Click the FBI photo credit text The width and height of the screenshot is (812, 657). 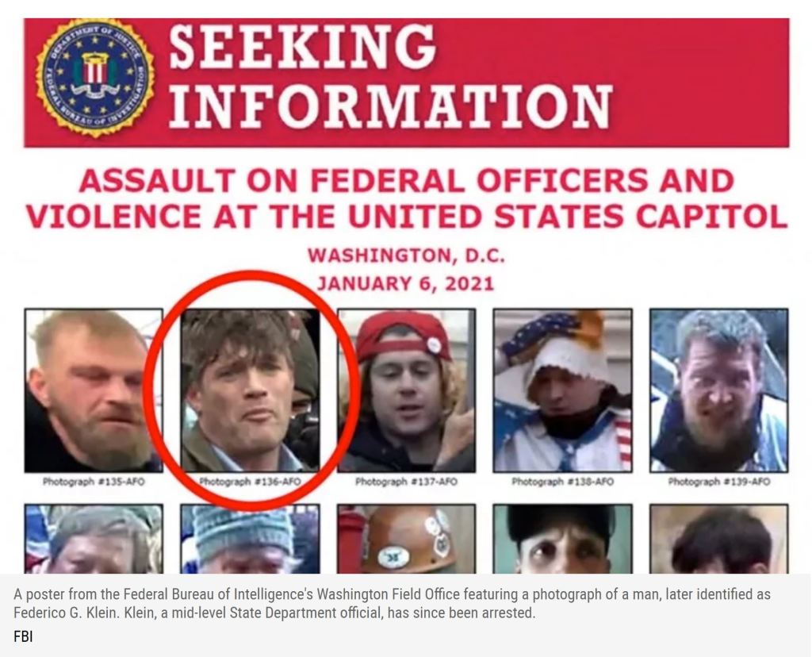(x=23, y=637)
